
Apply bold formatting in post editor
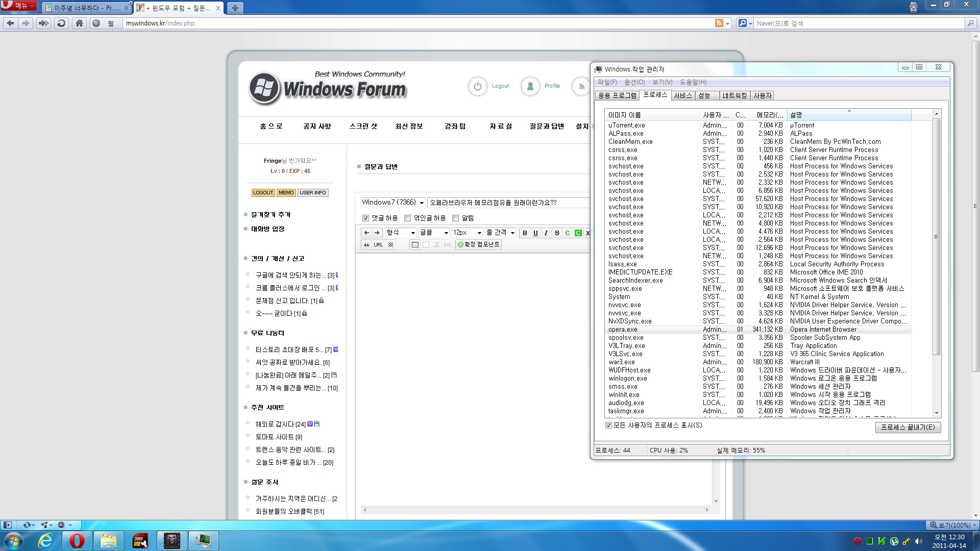(x=525, y=233)
